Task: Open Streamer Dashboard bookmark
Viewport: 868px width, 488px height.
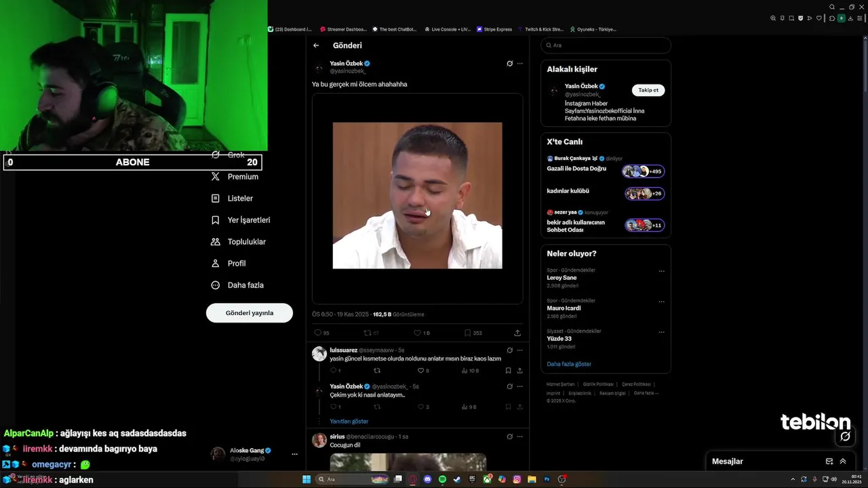Action: pos(343,29)
